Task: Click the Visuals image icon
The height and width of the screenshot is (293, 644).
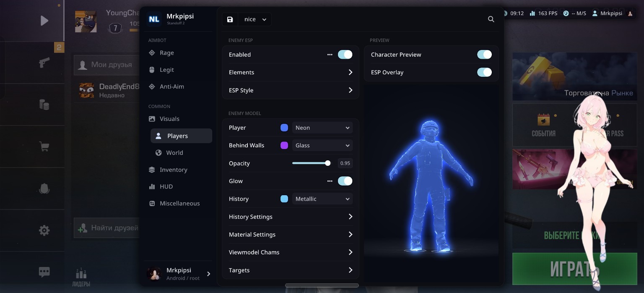Action: click(x=152, y=119)
